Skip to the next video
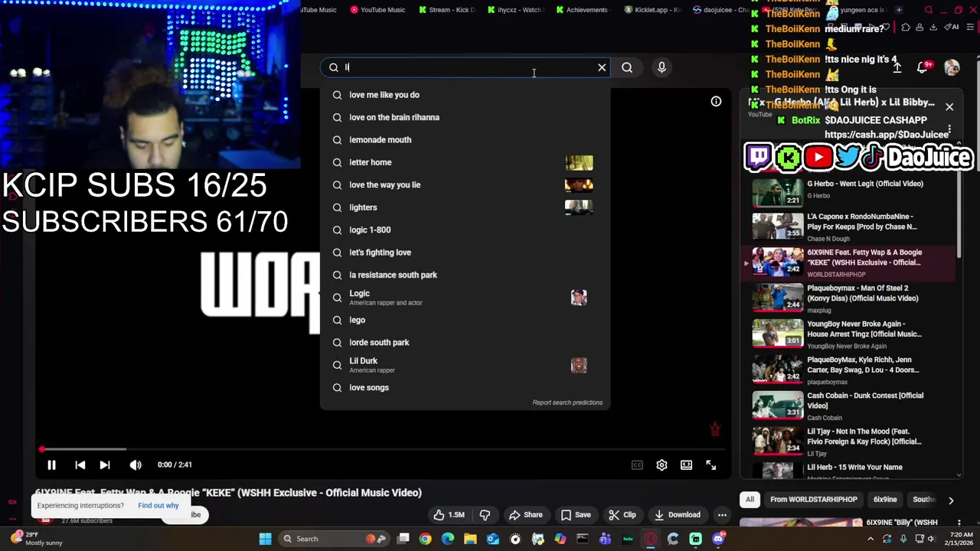Viewport: 980px width, 551px height. click(x=105, y=465)
